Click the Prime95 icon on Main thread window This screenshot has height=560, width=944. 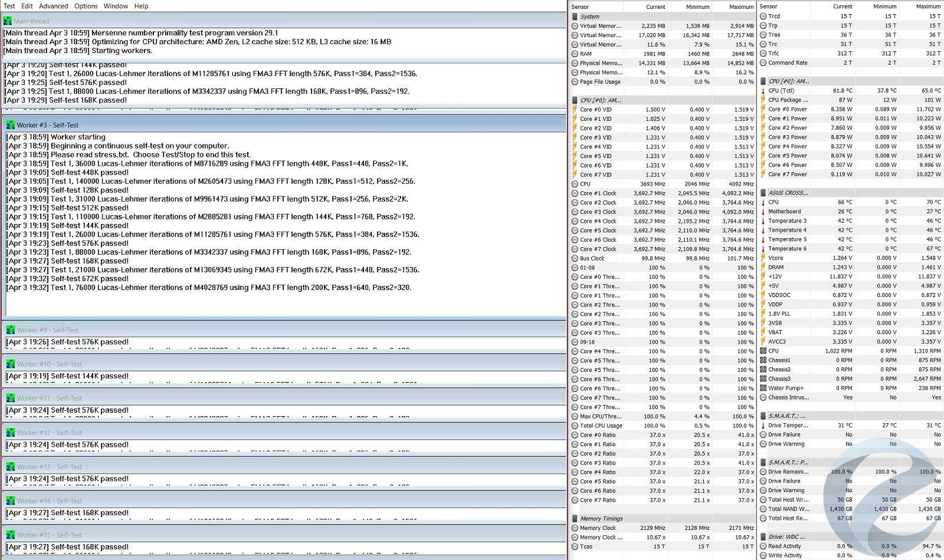point(8,21)
